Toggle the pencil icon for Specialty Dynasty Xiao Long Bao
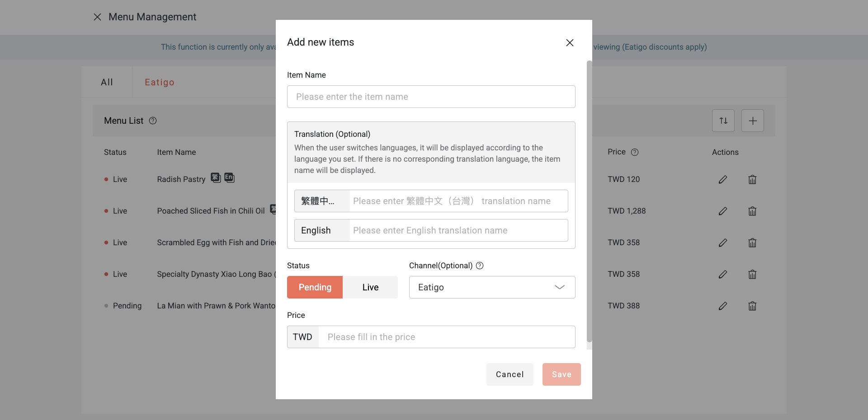The image size is (868, 420). click(x=722, y=274)
